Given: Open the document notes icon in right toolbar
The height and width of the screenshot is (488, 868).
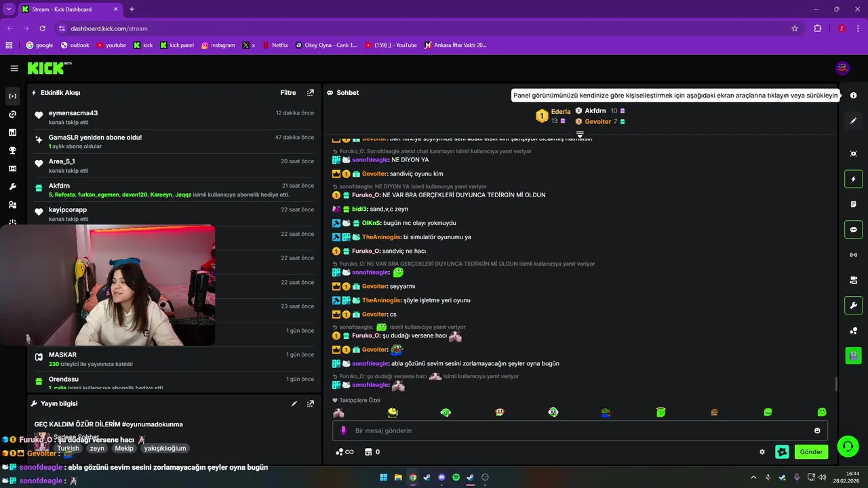Looking at the screenshot, I should pos(854,204).
